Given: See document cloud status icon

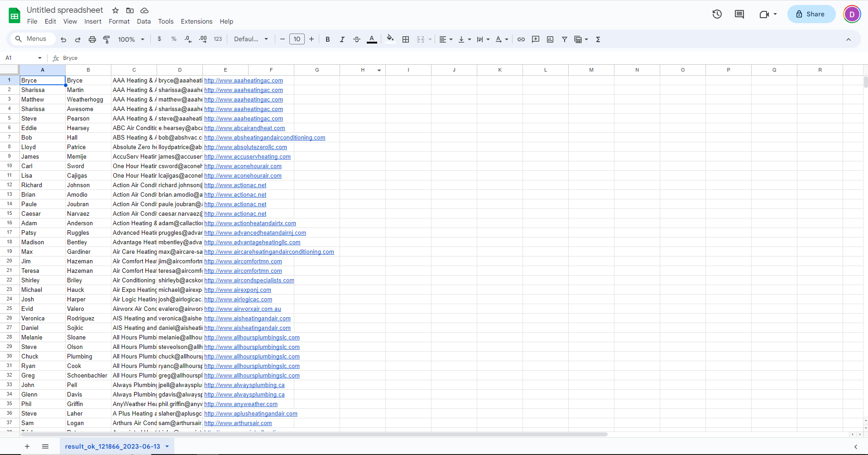Looking at the screenshot, I should tap(144, 10).
